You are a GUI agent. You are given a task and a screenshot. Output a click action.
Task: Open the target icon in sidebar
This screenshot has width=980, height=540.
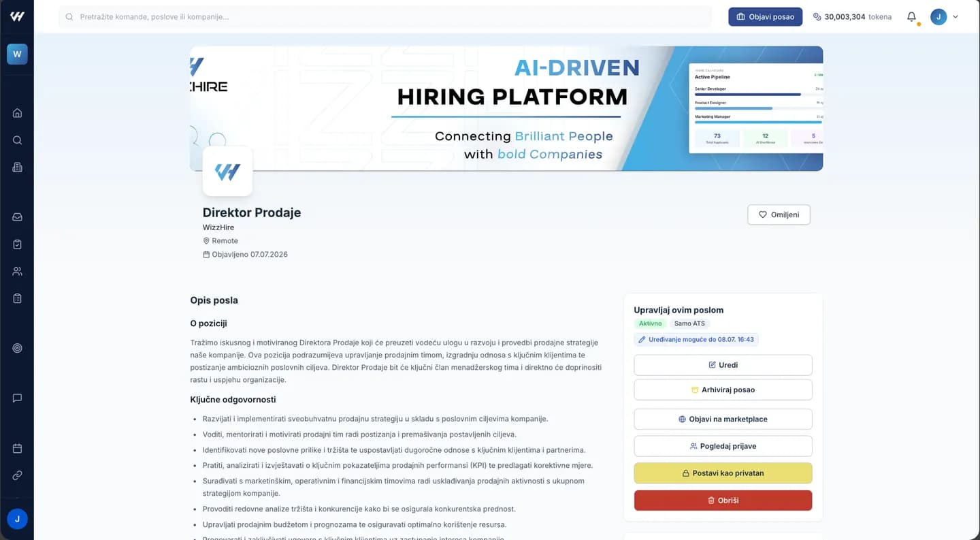point(17,348)
